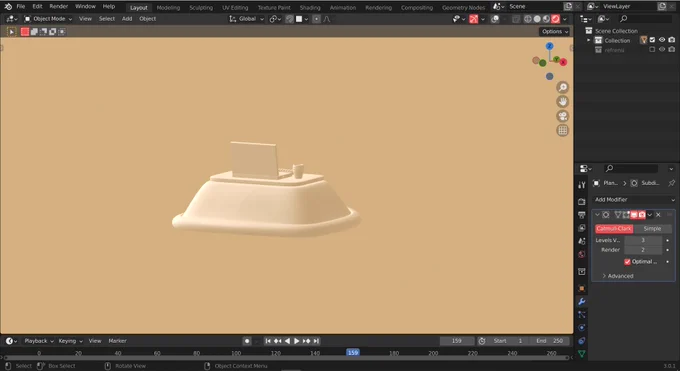Viewport: 680px width, 371px height.
Task: Switch to the Sculpting workspace tab
Action: point(201,8)
